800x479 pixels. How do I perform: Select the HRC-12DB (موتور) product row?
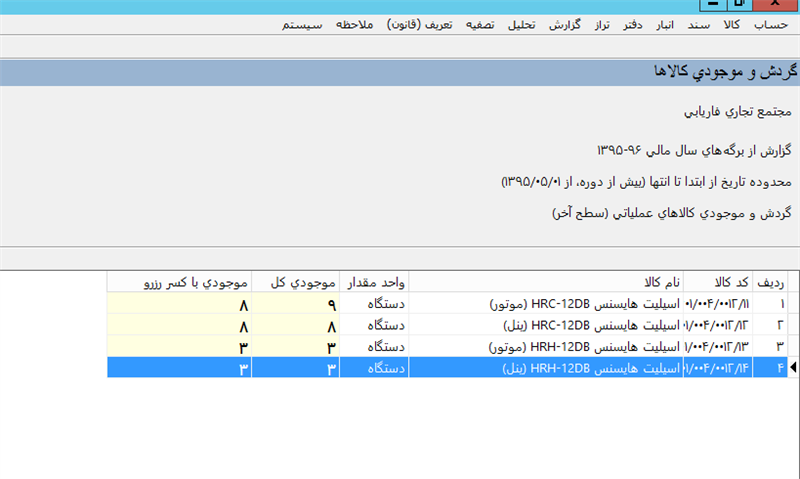545,302
